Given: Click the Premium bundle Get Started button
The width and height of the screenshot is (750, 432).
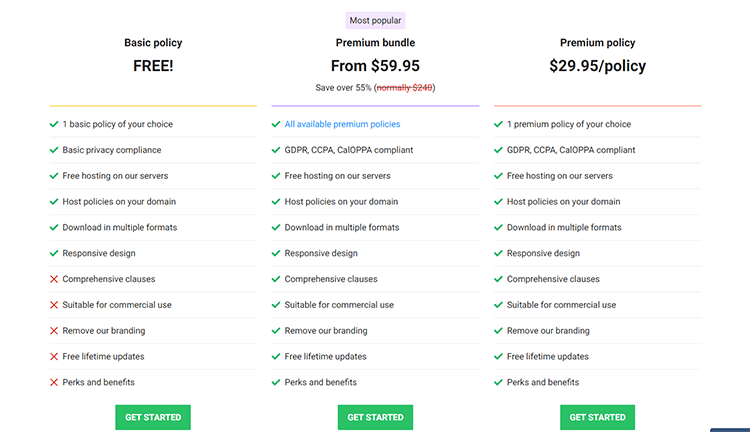Looking at the screenshot, I should (375, 417).
